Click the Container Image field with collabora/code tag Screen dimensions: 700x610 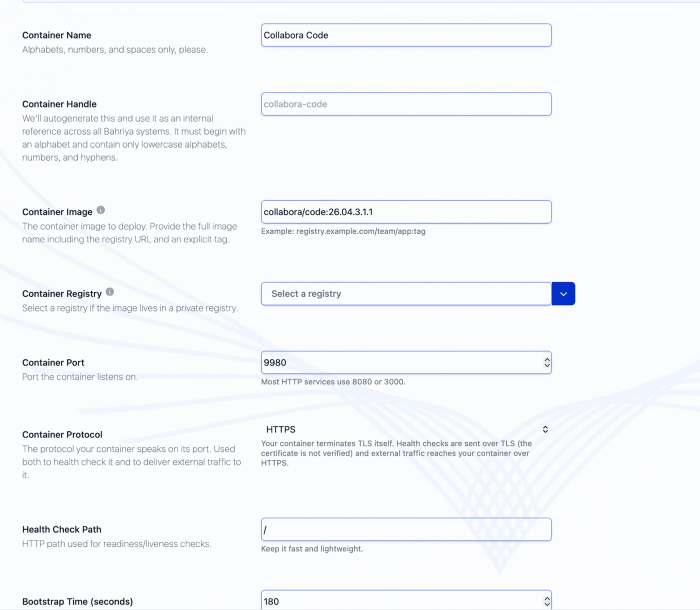tap(406, 212)
